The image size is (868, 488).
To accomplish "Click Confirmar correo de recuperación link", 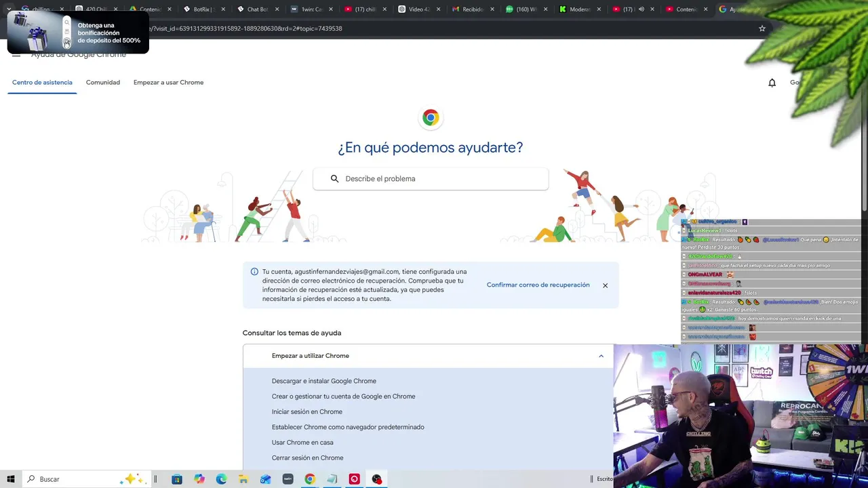I will (x=538, y=285).
